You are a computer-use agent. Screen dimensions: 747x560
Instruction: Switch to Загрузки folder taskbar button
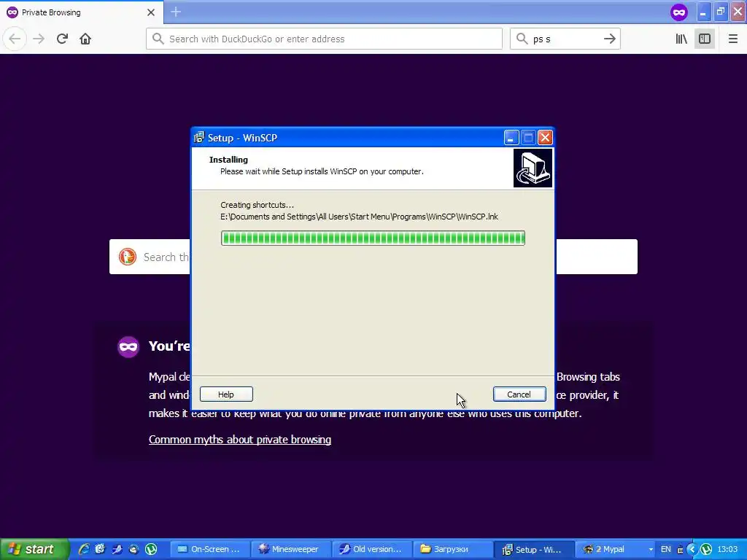tap(452, 549)
